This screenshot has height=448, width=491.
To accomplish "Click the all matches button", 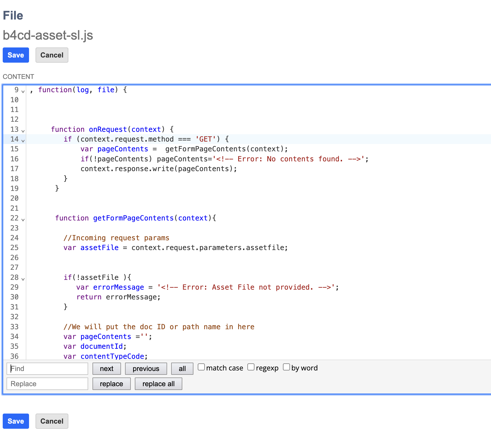I will tap(182, 369).
